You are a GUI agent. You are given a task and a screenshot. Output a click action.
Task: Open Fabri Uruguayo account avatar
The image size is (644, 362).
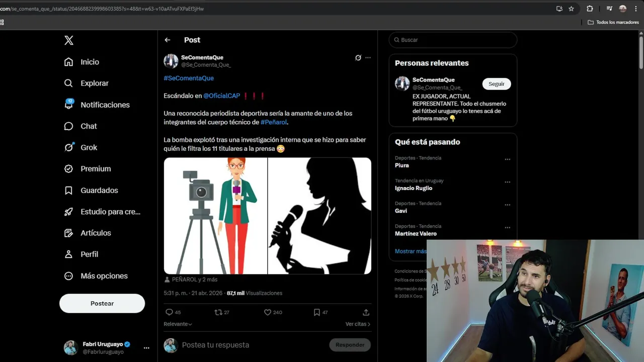tap(70, 347)
